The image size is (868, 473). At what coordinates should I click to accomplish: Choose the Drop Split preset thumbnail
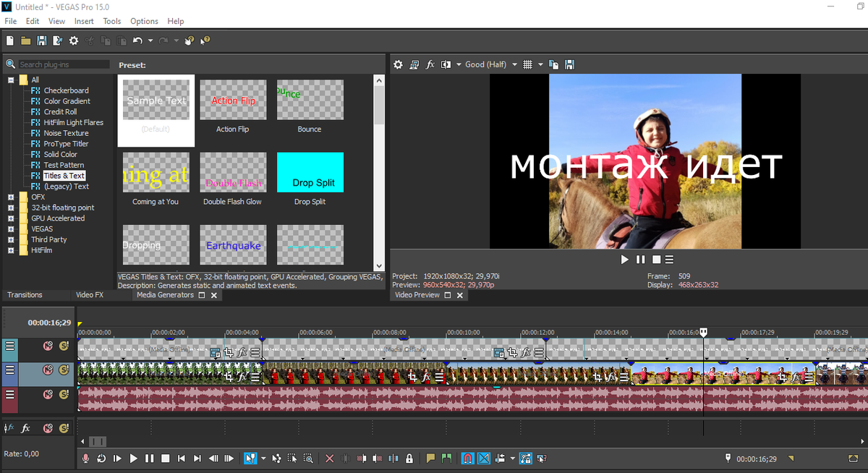[x=310, y=172]
